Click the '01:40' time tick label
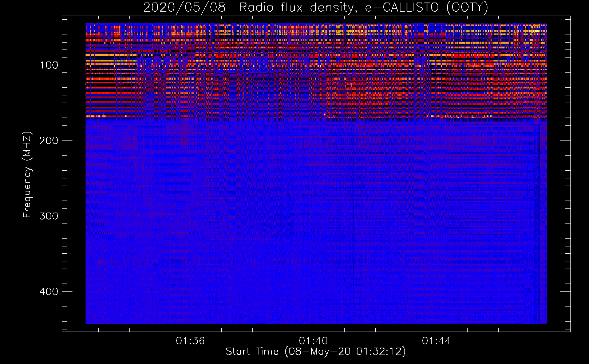589x364 pixels. [x=313, y=341]
